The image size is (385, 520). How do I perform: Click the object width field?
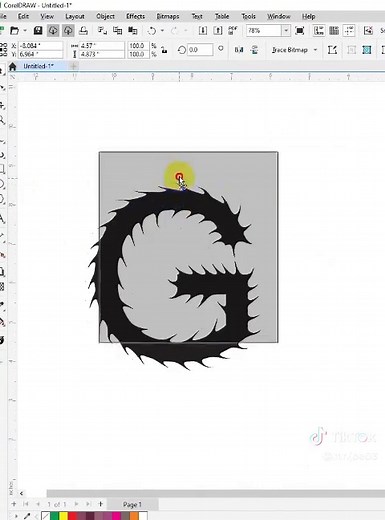[x=102, y=46]
